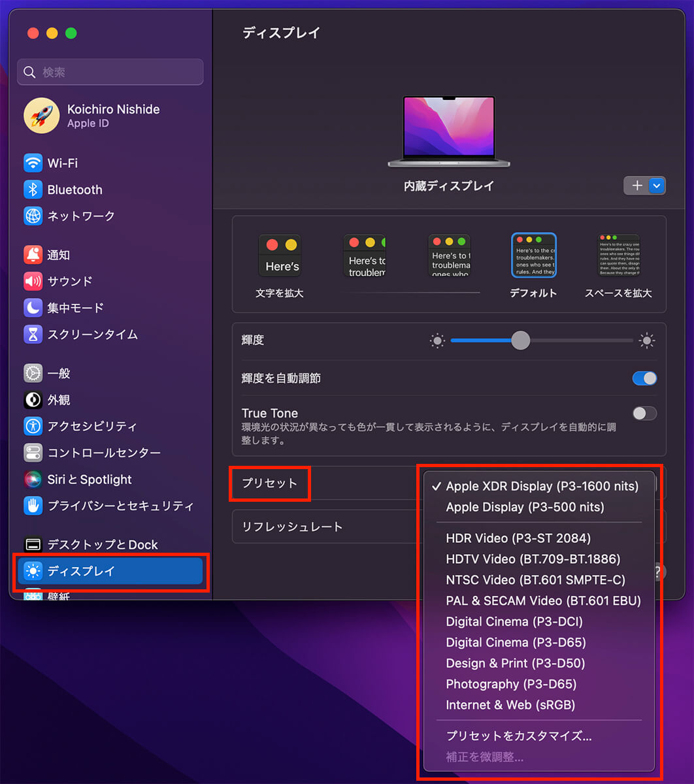
Task: Open Wi-Fi settings icon in sidebar
Action: 33,163
